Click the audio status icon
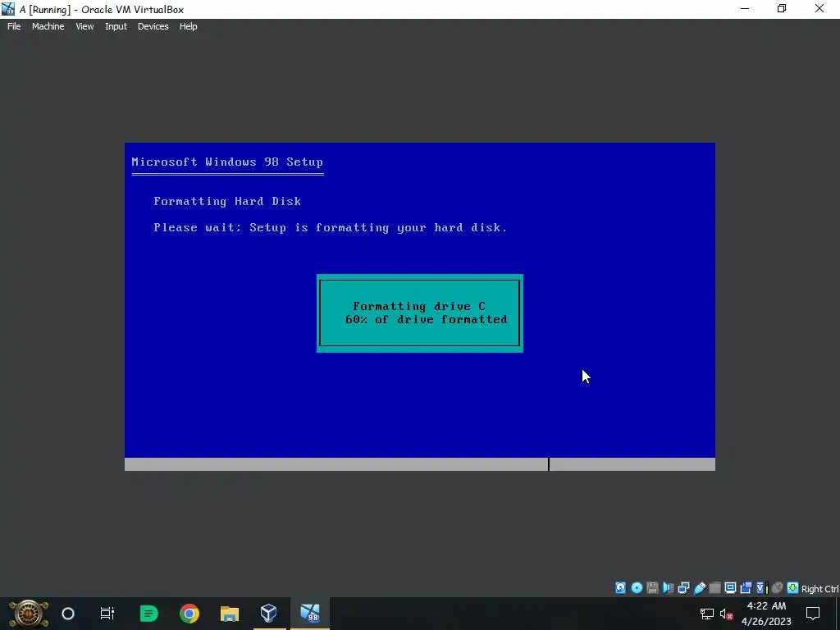The image size is (840, 630). pos(668,587)
